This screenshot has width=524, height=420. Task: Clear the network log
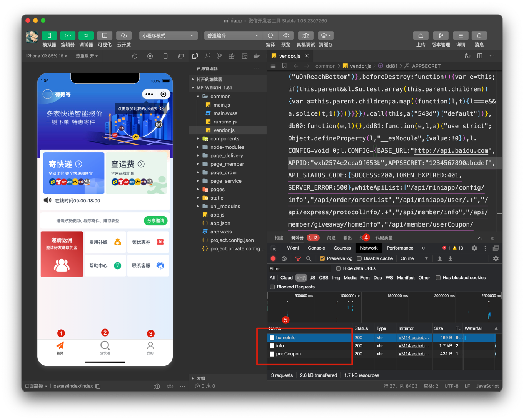(284, 258)
